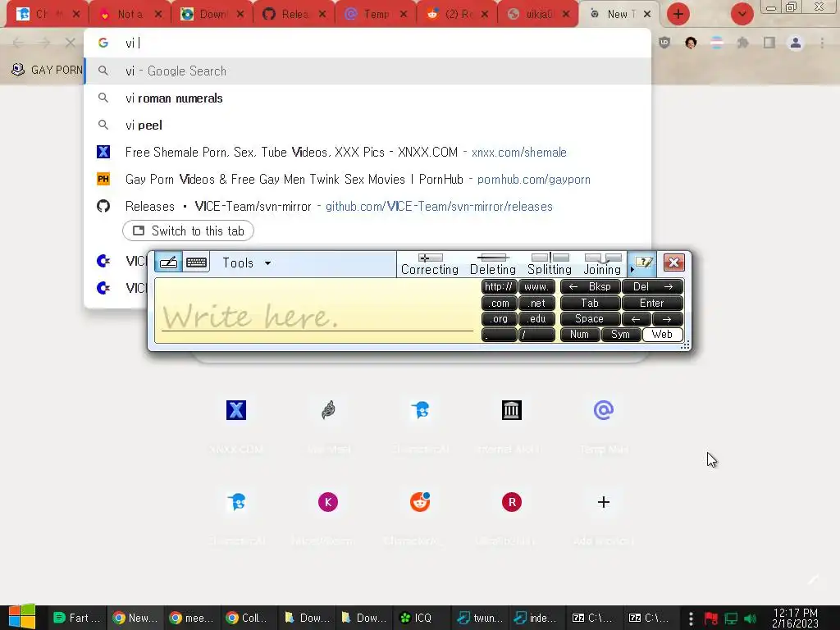The image size is (840, 630).
Task: Select the vi roman numerals suggestion
Action: tap(367, 98)
